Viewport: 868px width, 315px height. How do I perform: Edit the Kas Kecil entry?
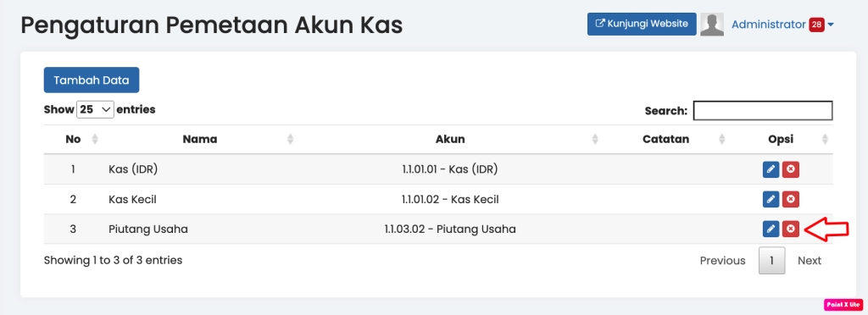[771, 199]
